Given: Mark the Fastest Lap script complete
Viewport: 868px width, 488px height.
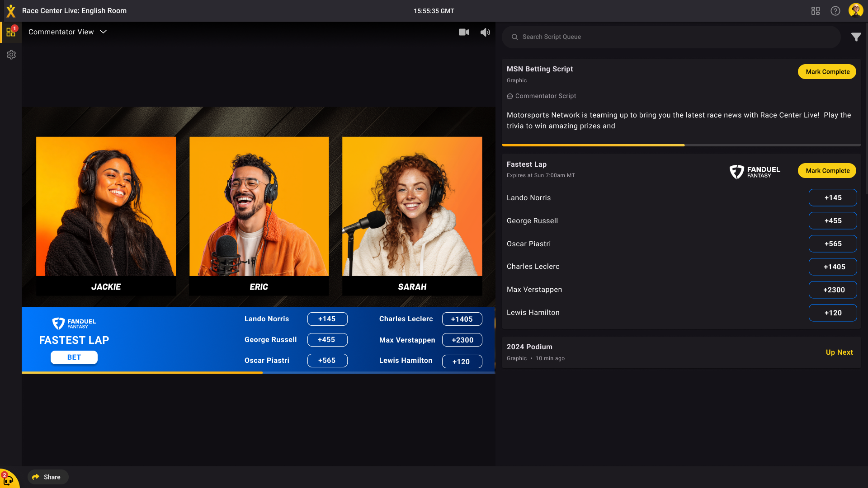Looking at the screenshot, I should point(827,171).
